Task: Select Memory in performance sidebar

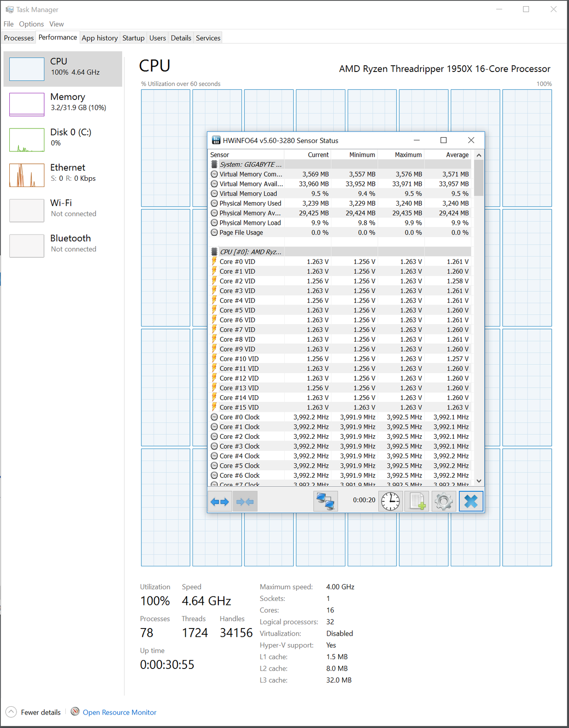Action: (63, 104)
